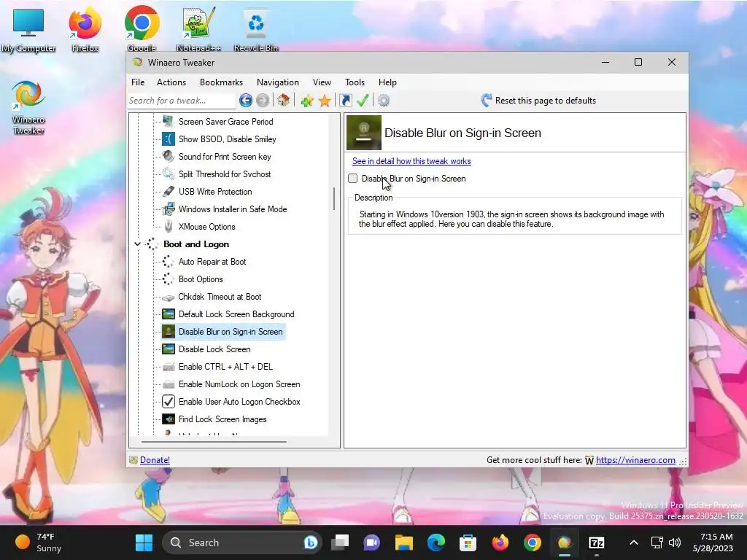Open the Navigation menu
747x560 pixels.
click(278, 82)
